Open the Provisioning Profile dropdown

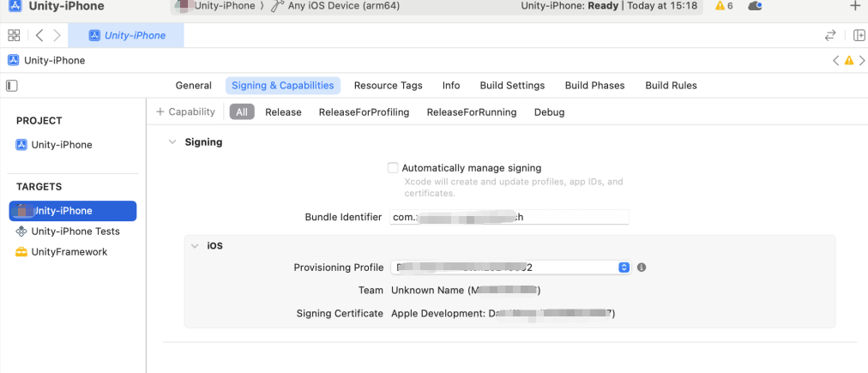[510, 268]
